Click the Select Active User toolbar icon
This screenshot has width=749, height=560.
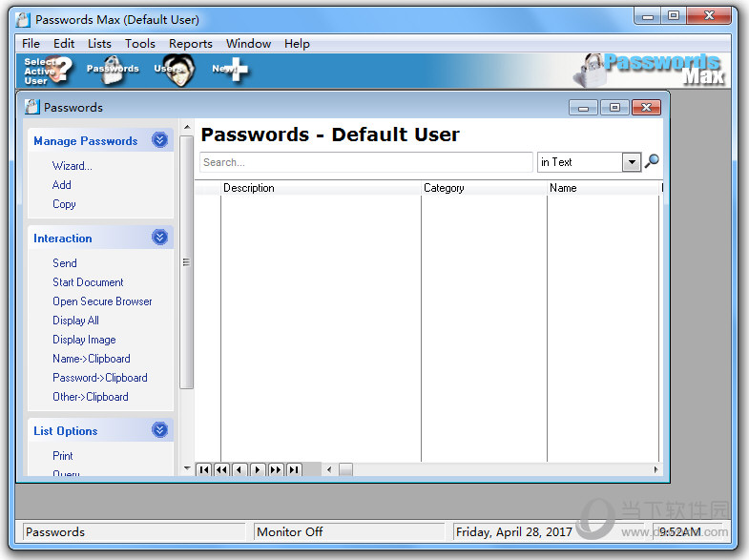(49, 71)
